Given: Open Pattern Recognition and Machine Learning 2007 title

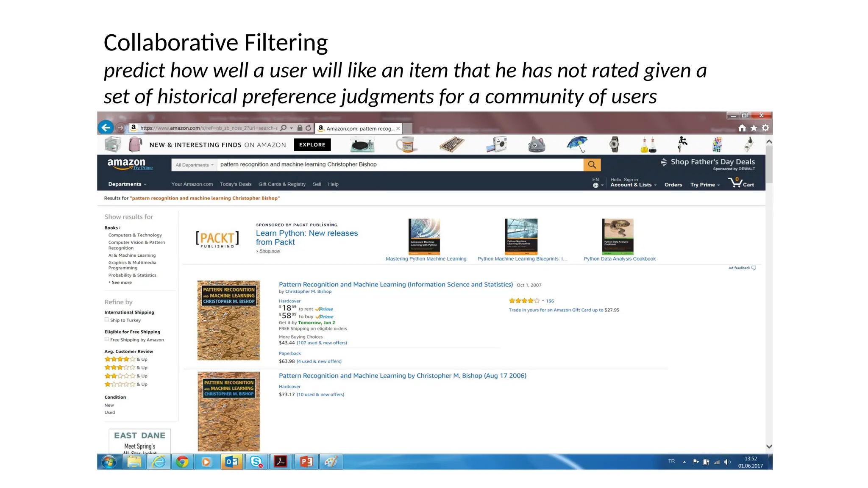Looking at the screenshot, I should pyautogui.click(x=396, y=285).
